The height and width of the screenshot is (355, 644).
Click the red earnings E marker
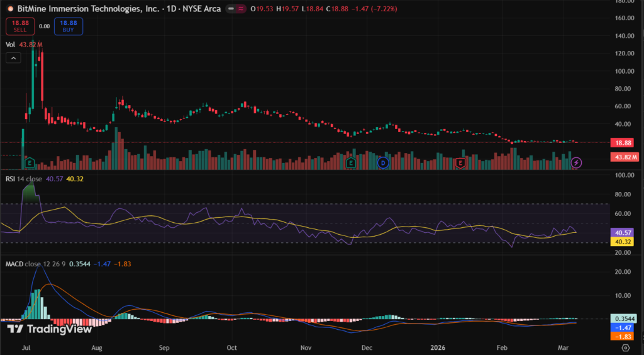pos(460,163)
